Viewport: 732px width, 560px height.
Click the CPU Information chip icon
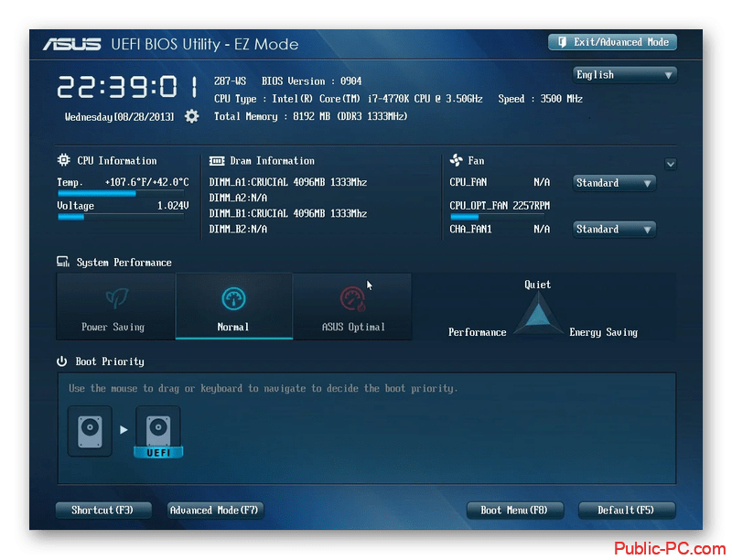pyautogui.click(x=63, y=160)
